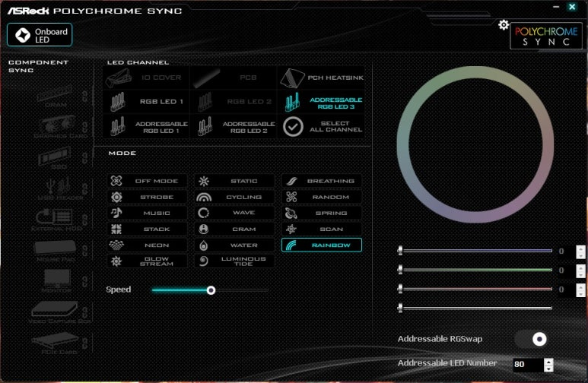Toggle the Addressable RGSwap switch
This screenshot has width=588, height=383.
(531, 339)
